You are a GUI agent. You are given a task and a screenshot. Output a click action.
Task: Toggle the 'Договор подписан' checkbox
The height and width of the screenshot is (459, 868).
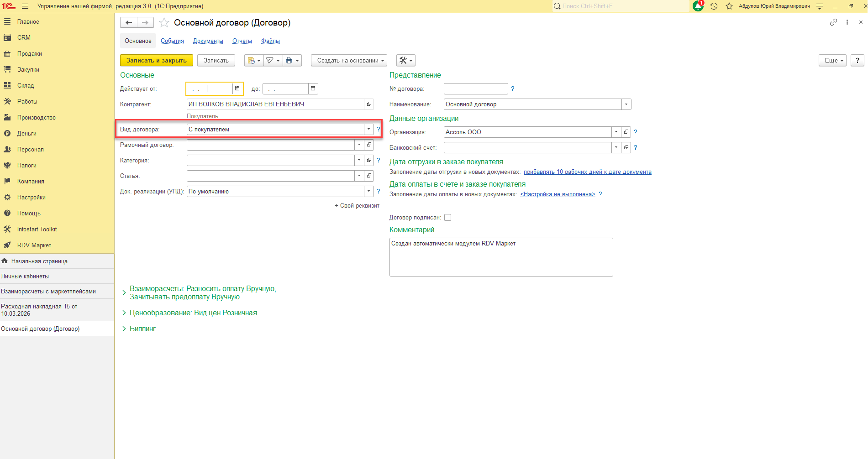pos(447,218)
